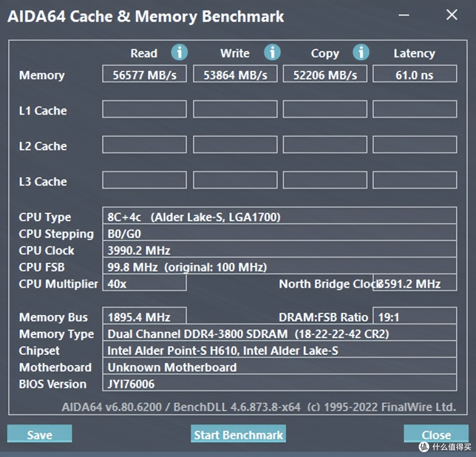Click the Read info icon
Viewport: 476px width, 457px height.
[x=179, y=52]
